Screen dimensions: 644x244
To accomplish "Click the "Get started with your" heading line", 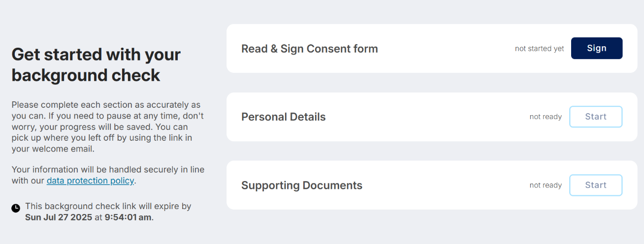I will [96, 54].
